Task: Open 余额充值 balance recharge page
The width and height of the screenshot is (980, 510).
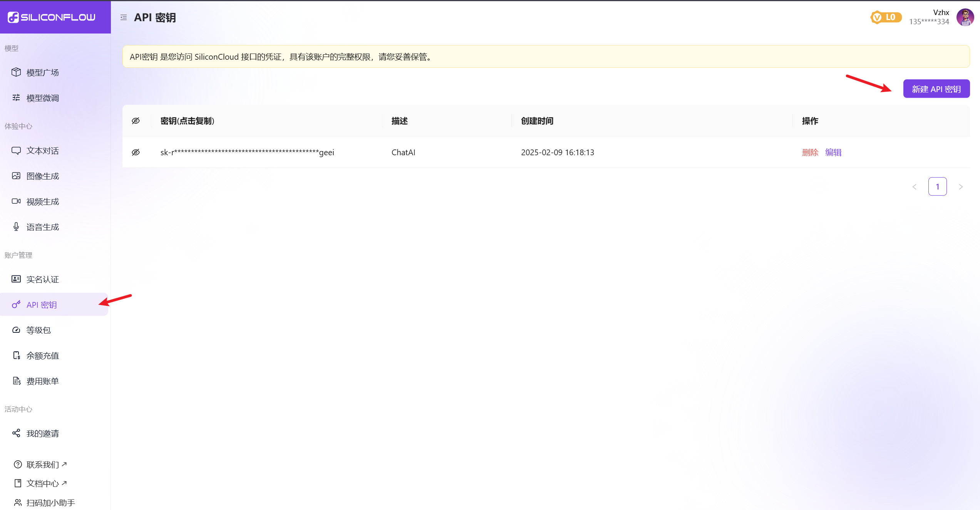Action: (x=42, y=356)
